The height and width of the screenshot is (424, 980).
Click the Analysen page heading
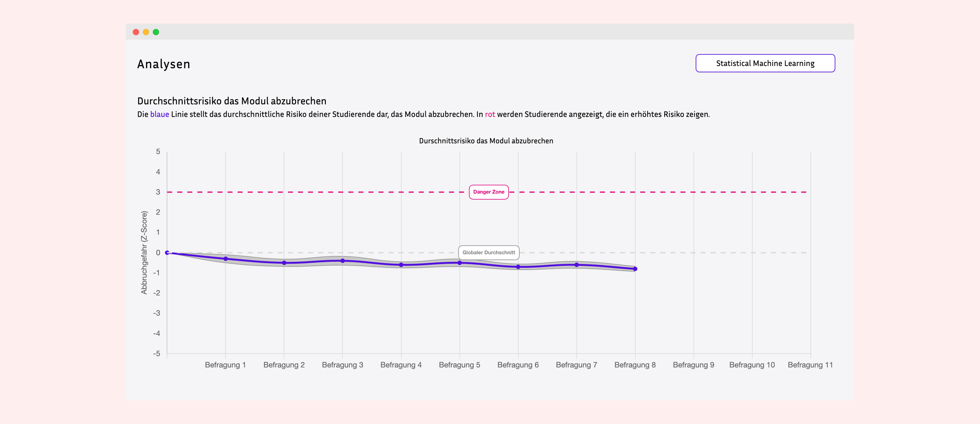coord(164,64)
